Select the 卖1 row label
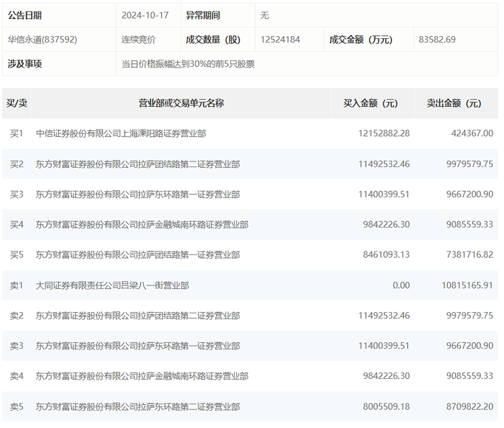 pos(17,285)
